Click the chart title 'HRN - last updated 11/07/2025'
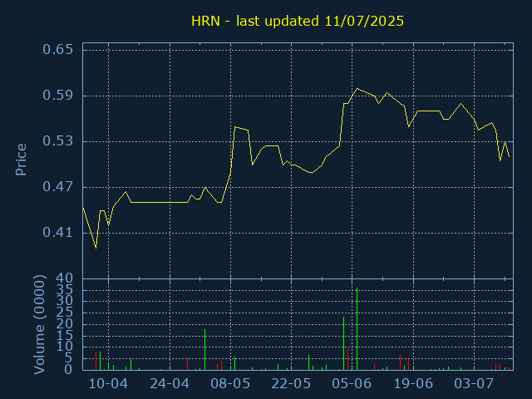Screen dimensions: 532x399 [x=298, y=21]
